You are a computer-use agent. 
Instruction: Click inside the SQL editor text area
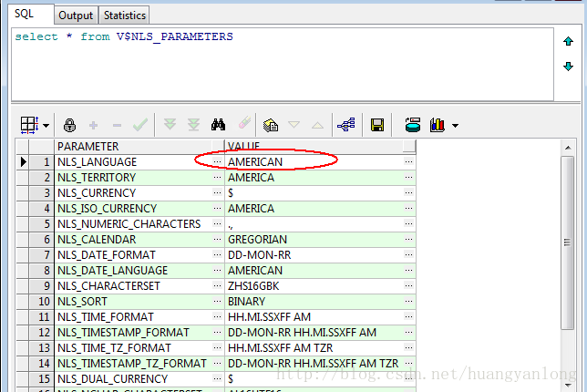point(283,64)
